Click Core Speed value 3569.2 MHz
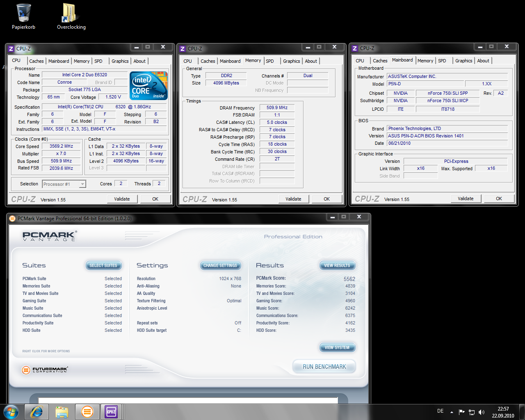Viewport: 525px width, 420px height. click(62, 146)
